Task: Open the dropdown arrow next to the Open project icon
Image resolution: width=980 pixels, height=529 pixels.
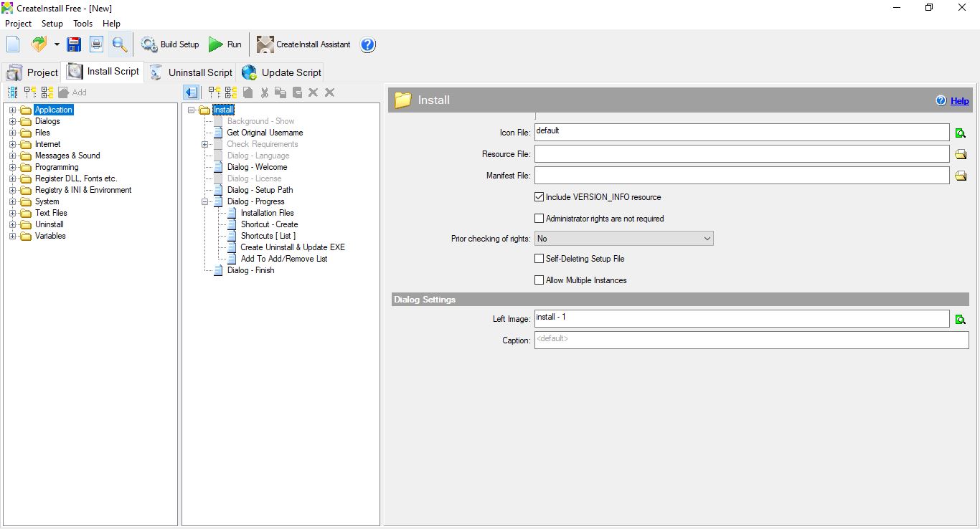Action: pyautogui.click(x=57, y=44)
